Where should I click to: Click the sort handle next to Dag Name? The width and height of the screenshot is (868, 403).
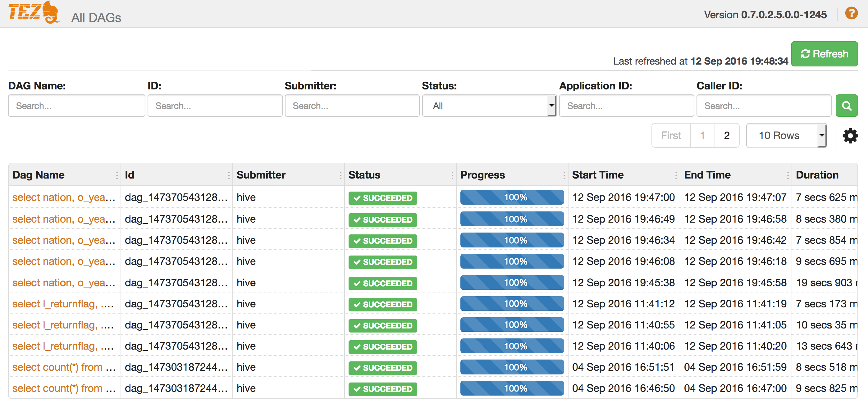pos(116,175)
